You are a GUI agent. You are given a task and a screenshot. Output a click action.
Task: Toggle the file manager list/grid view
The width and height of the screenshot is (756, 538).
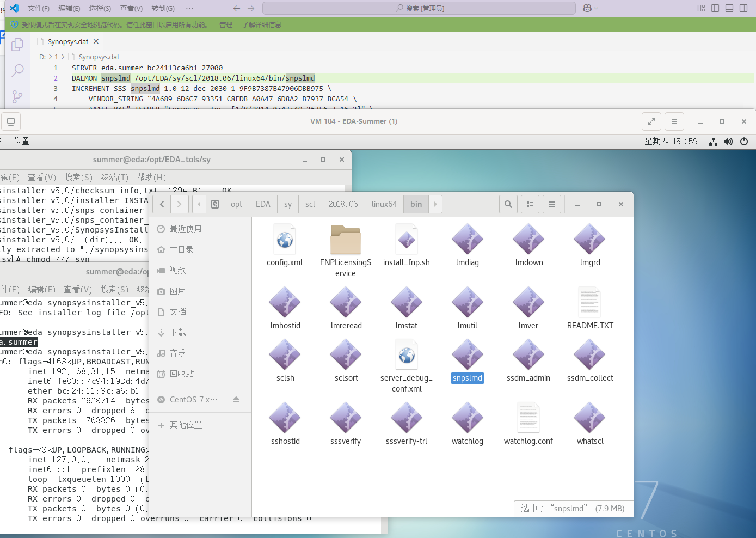(x=530, y=204)
